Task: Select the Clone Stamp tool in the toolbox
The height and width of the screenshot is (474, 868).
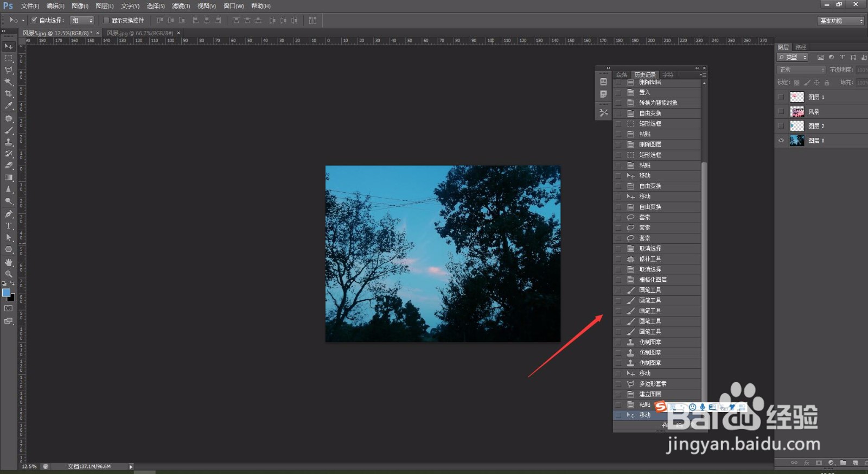Action: [9, 142]
